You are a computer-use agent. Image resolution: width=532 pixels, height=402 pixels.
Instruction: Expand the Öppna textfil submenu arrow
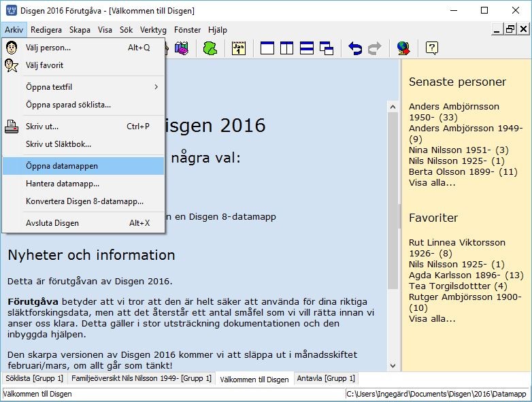pos(156,87)
